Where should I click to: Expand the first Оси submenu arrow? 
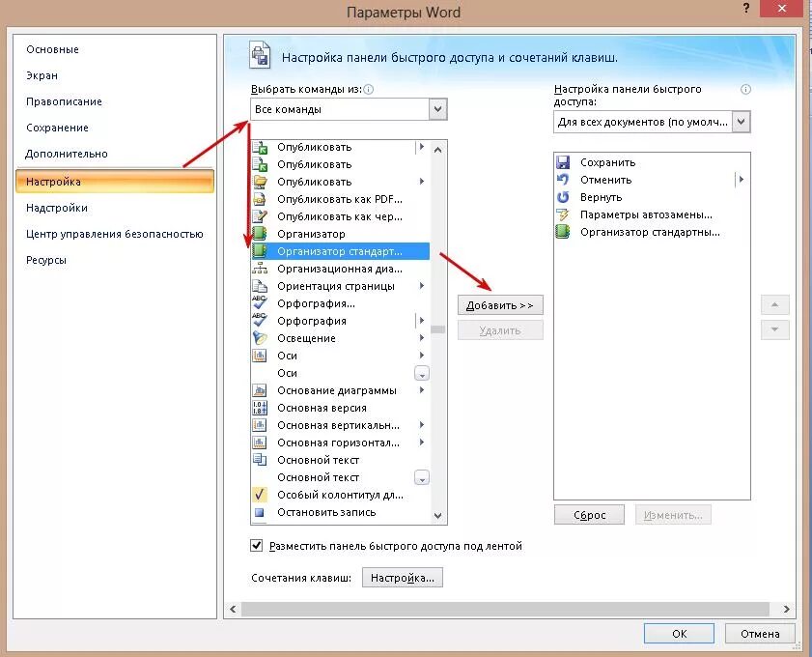[422, 356]
